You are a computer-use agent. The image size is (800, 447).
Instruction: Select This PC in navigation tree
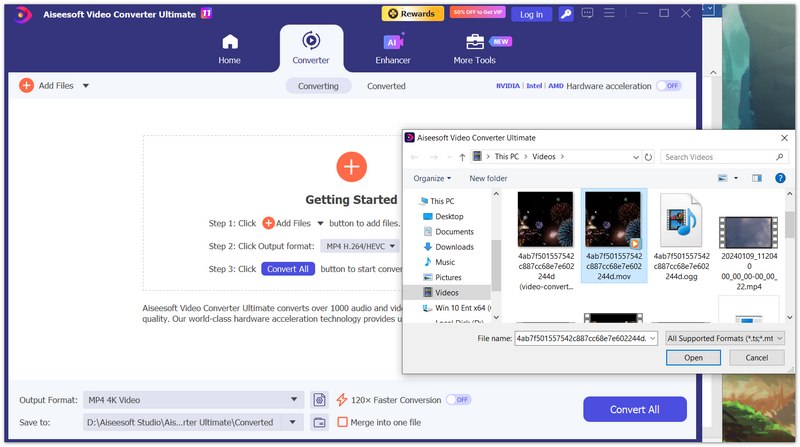(x=442, y=201)
